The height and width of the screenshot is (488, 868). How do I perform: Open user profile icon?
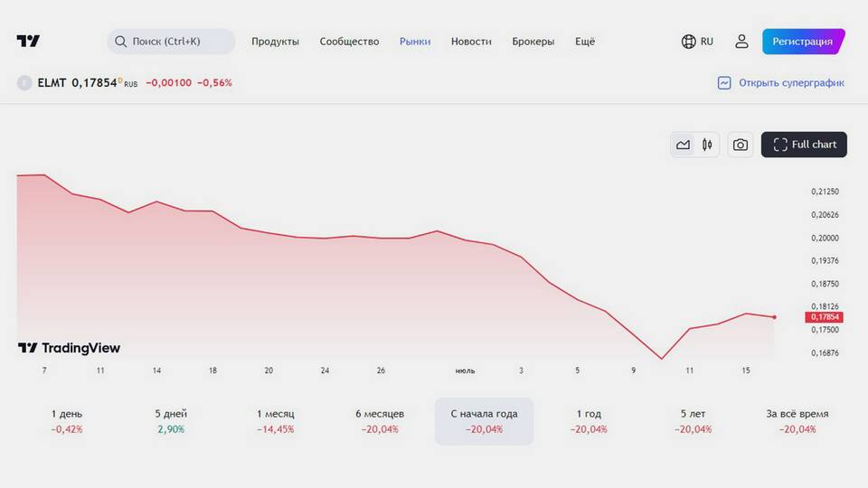pos(741,42)
